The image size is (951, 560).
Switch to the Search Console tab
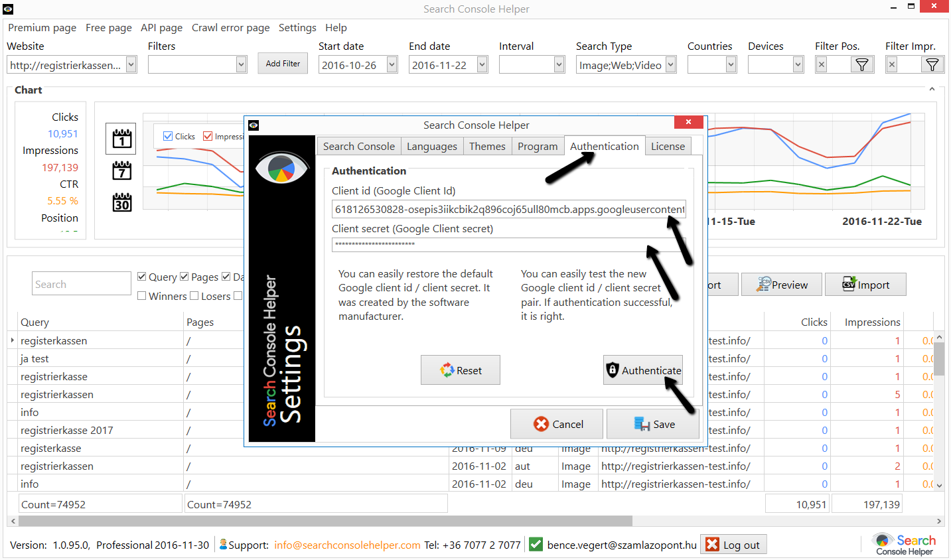coord(359,146)
